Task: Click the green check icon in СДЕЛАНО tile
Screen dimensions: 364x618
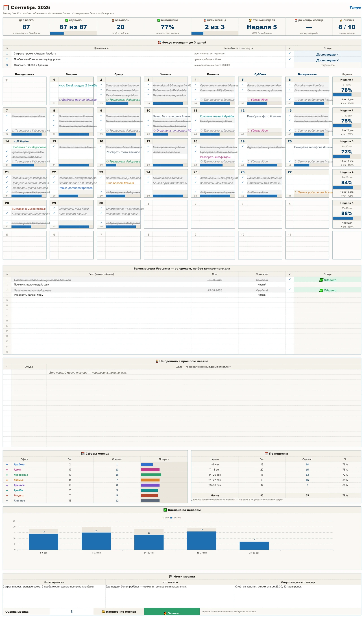Action: (67, 20)
